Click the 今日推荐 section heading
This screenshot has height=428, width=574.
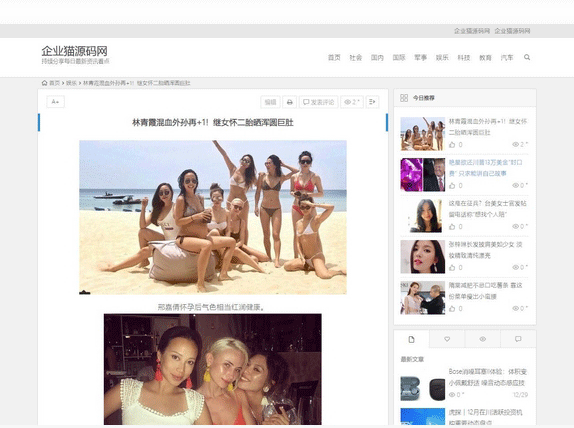[424, 98]
